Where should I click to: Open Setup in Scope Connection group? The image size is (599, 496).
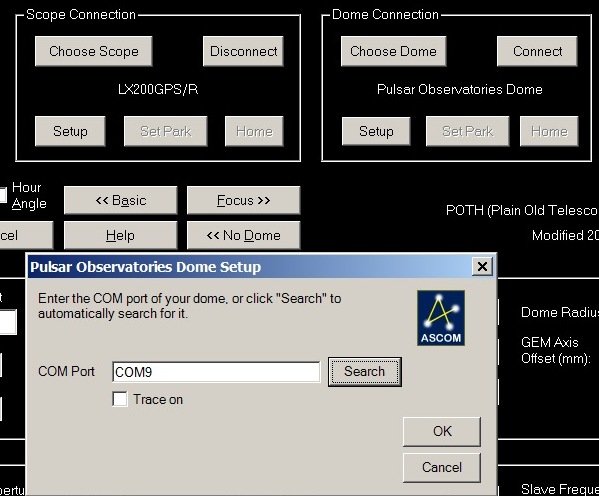[x=70, y=131]
